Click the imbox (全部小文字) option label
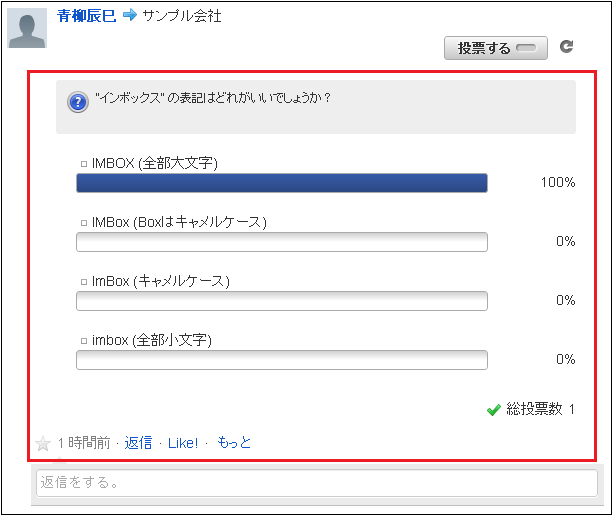The height and width of the screenshot is (516, 612). coord(152,340)
